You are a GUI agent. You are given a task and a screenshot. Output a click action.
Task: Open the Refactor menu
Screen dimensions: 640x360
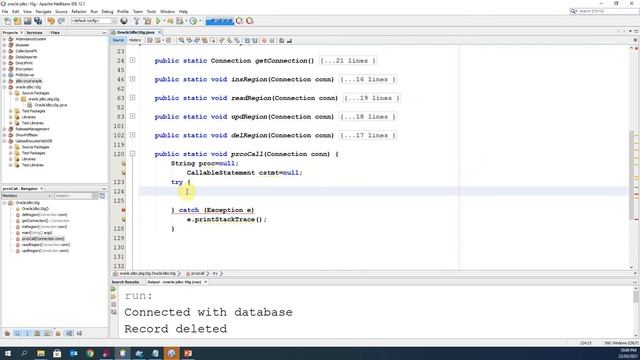coord(79,11)
